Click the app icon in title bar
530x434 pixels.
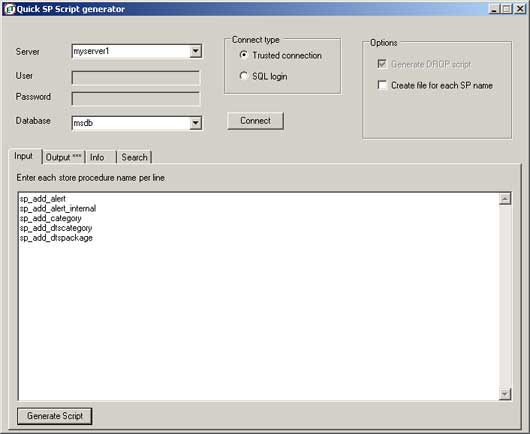tap(10, 9)
